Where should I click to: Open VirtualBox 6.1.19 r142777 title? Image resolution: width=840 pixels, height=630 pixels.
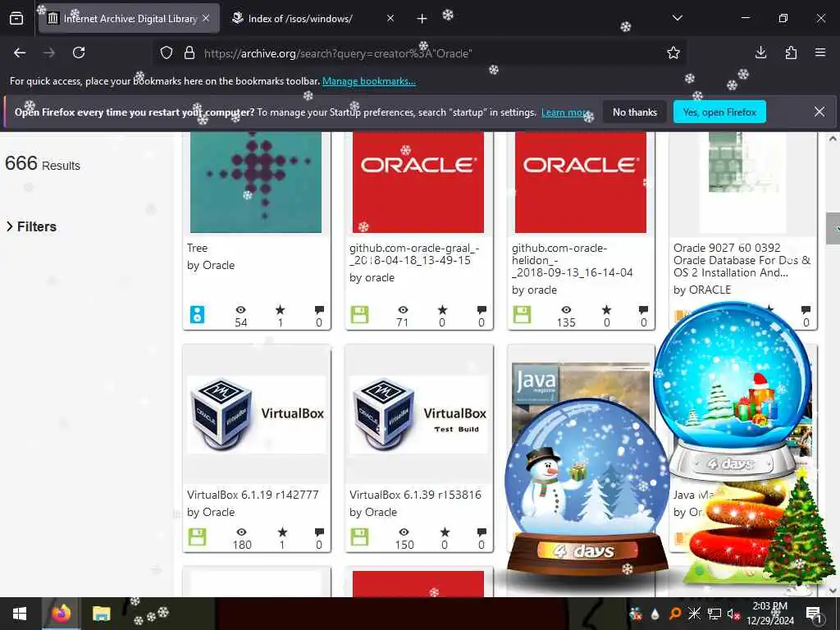[253, 495]
